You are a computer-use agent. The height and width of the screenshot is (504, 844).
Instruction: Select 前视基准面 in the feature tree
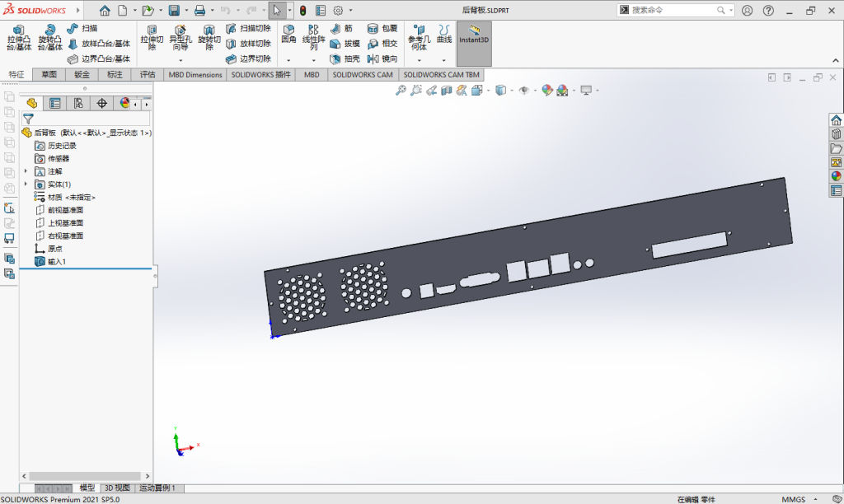(x=65, y=210)
